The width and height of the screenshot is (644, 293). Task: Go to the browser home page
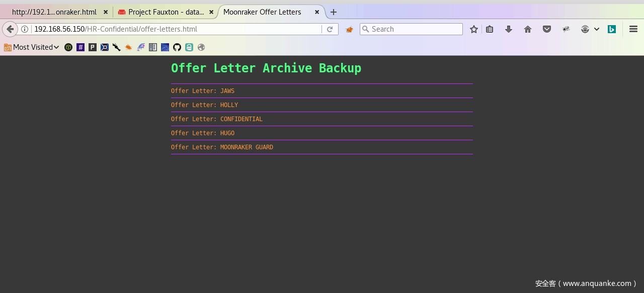point(527,29)
